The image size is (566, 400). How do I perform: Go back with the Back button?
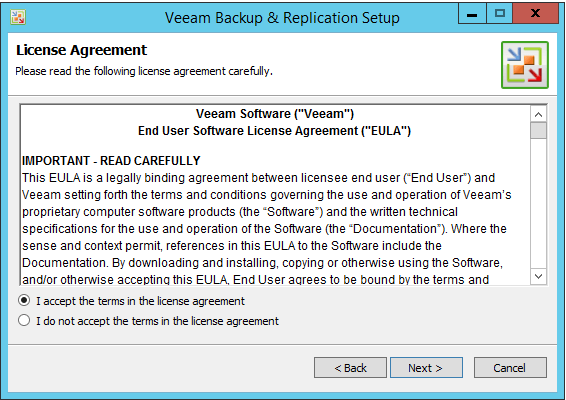tap(350, 368)
